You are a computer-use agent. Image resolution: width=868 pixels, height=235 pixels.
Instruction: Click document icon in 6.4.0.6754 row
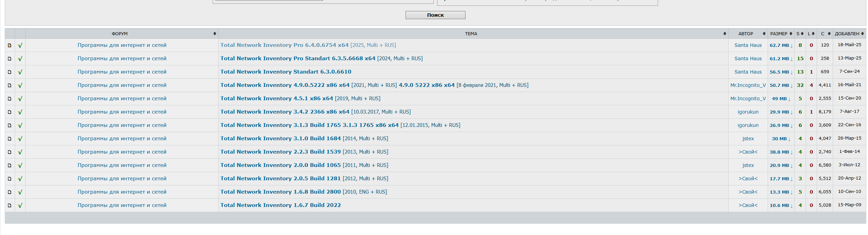[10, 45]
